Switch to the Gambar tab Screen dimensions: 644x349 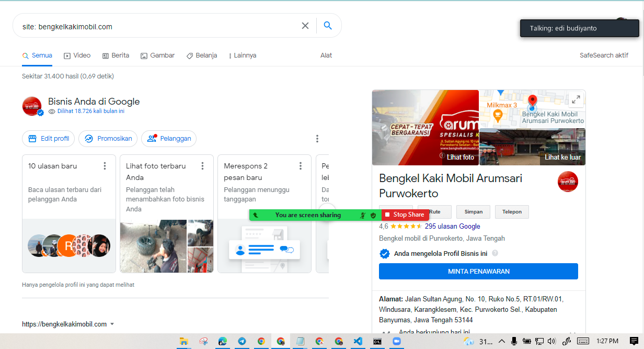(x=158, y=55)
